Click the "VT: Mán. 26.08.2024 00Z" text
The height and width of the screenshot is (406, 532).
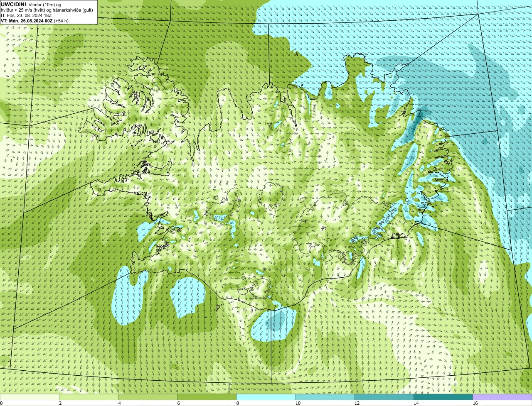click(x=27, y=21)
